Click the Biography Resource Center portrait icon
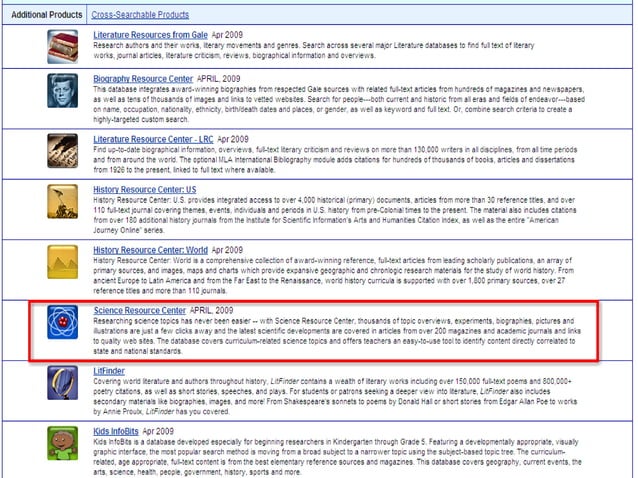The width and height of the screenshot is (638, 478). coord(62,91)
